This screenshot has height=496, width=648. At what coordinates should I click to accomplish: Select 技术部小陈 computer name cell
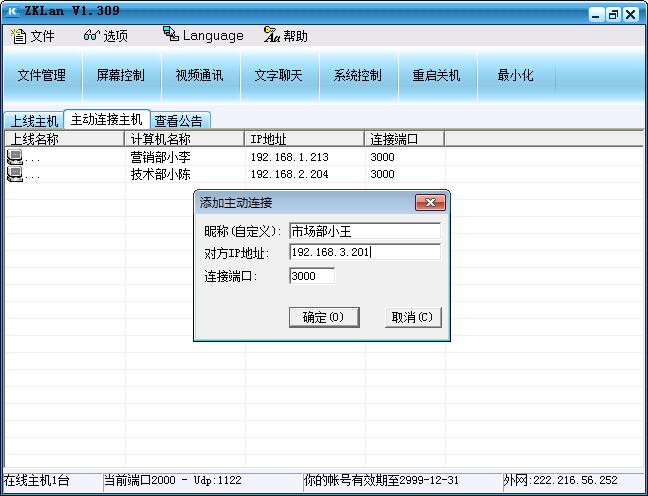tap(160, 174)
